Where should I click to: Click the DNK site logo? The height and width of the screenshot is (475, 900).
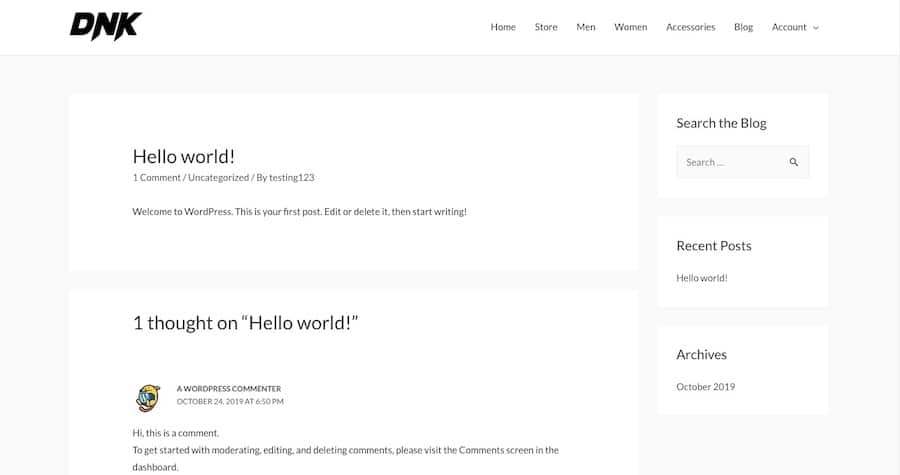point(106,27)
